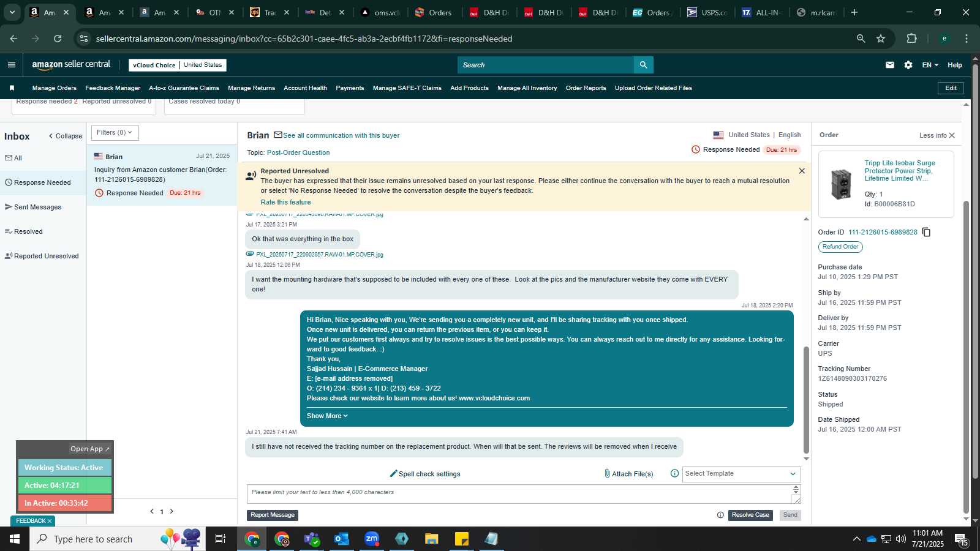This screenshot has height=551, width=980.
Task: Open Reported Unresolved folder
Action: click(42, 256)
